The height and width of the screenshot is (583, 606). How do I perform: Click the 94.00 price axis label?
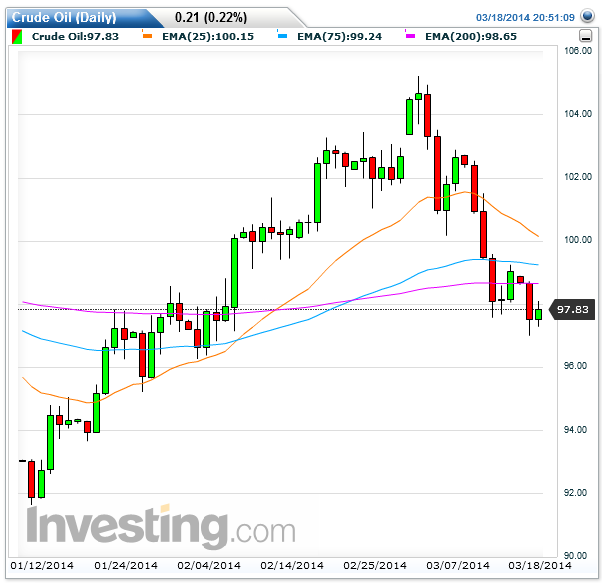pyautogui.click(x=575, y=430)
